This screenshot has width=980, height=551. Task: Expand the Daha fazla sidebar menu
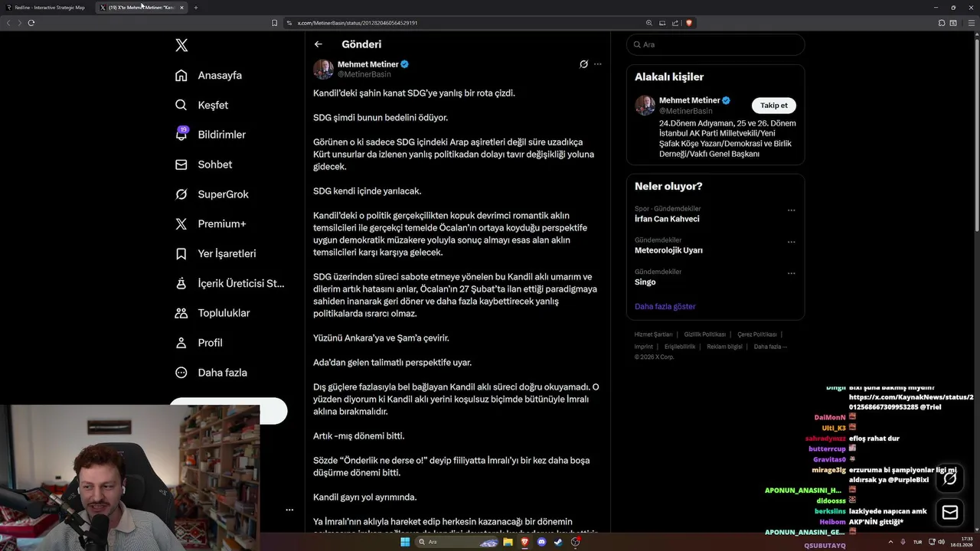[x=211, y=373]
